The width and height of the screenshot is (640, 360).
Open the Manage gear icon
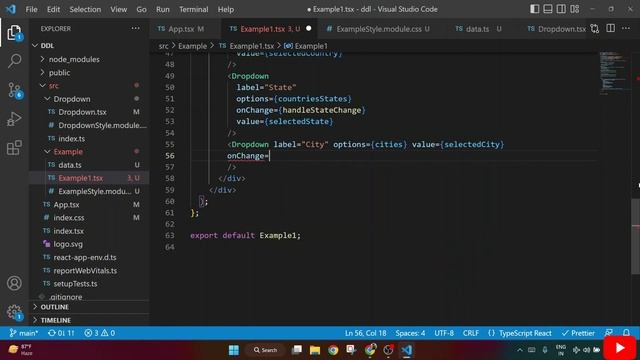coord(14,312)
